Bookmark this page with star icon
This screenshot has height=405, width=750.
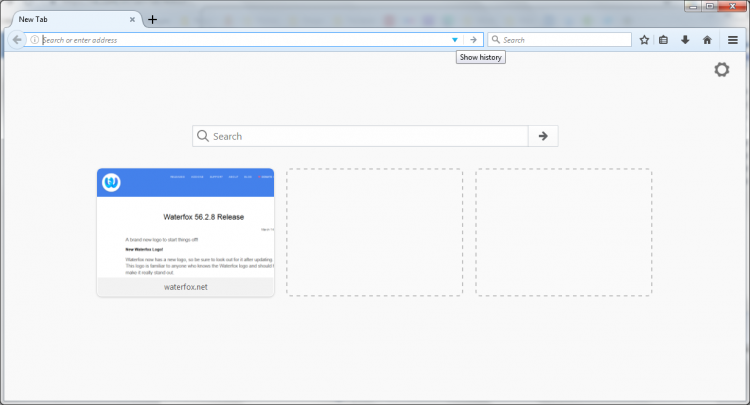point(644,40)
